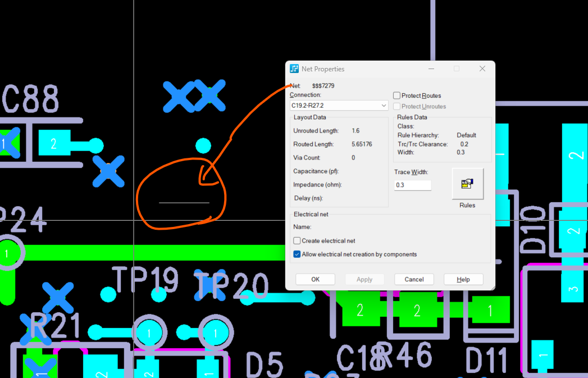Uncheck Allow electrical net creation by components
This screenshot has height=378, width=588.
(297, 254)
